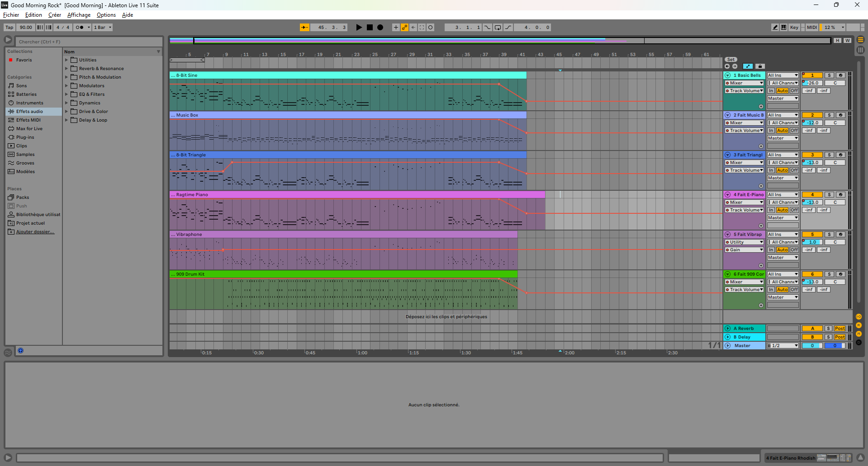This screenshot has height=466, width=868.
Task: Show the In/Out section with I-O button
Action: (859, 317)
